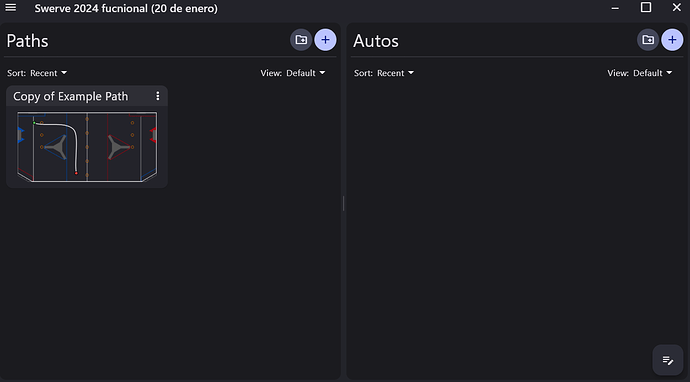Expand the Autos Sort: Recent dropdown
The height and width of the screenshot is (382, 690).
click(384, 73)
